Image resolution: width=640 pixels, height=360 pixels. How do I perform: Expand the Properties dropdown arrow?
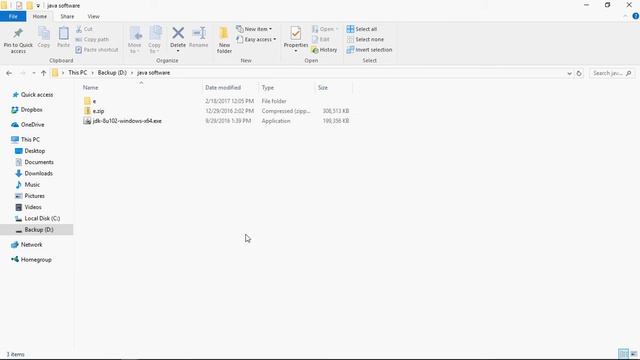click(x=296, y=51)
